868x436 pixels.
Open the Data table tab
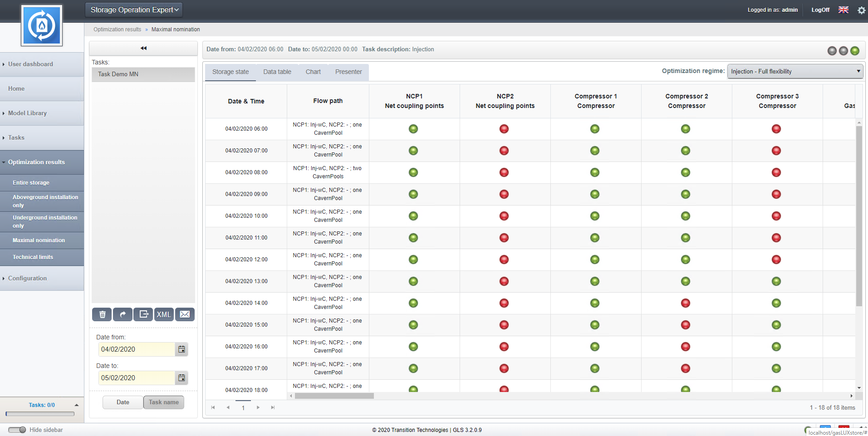point(277,72)
